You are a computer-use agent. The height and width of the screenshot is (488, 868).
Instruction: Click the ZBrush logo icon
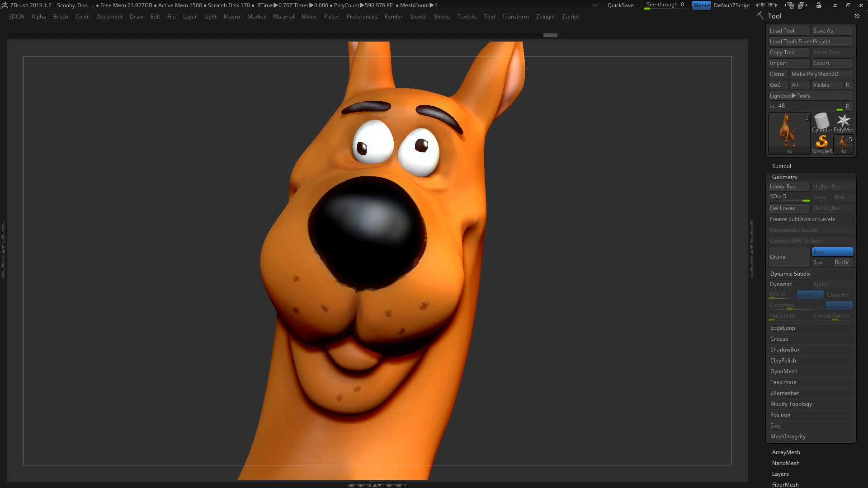point(5,5)
